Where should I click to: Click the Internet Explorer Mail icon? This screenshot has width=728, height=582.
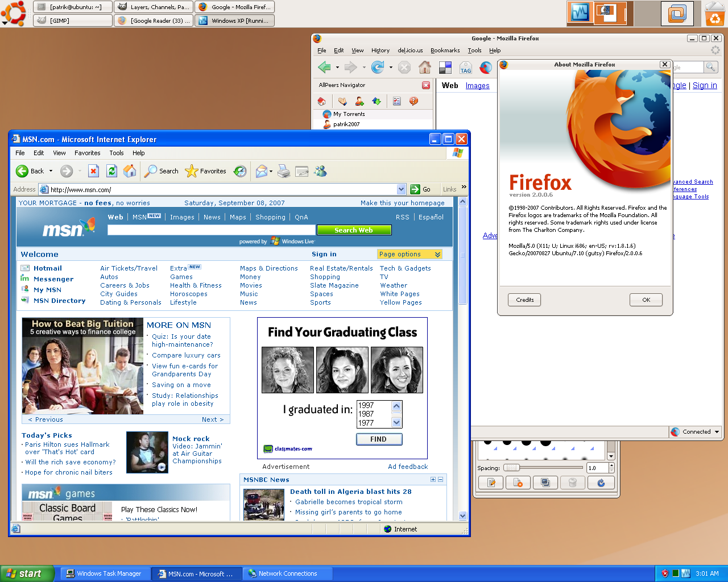coord(261,171)
